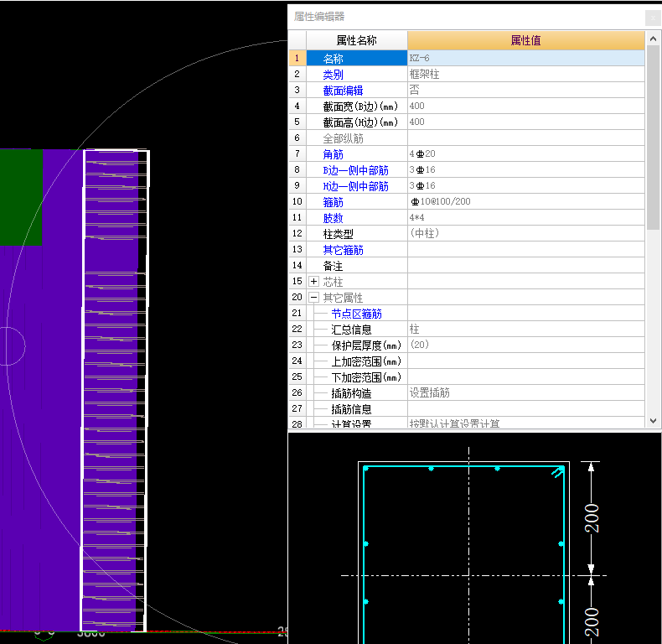662x644 pixels.
Task: Click the scroll up arrow in property list
Action: 653,39
